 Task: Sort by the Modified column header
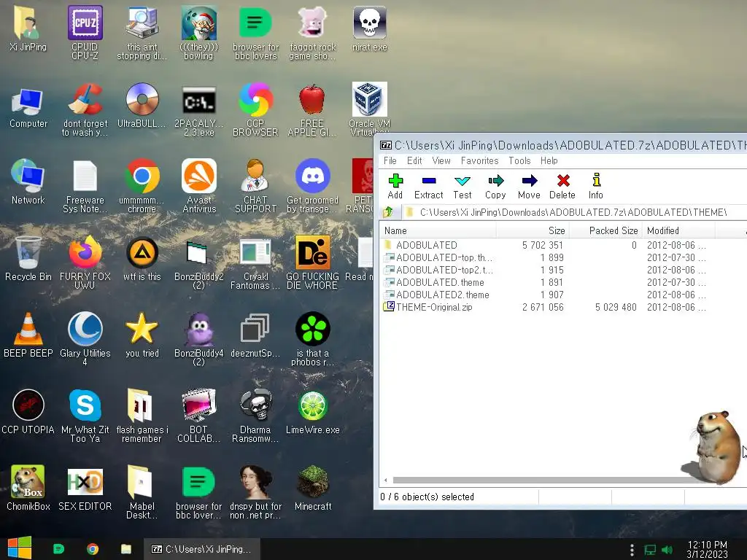(x=678, y=230)
